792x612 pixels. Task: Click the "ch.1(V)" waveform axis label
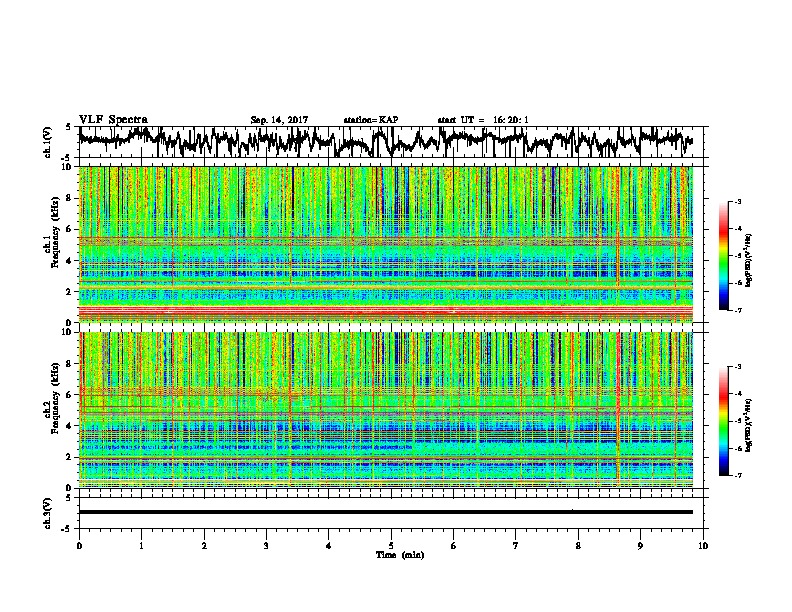coord(47,142)
